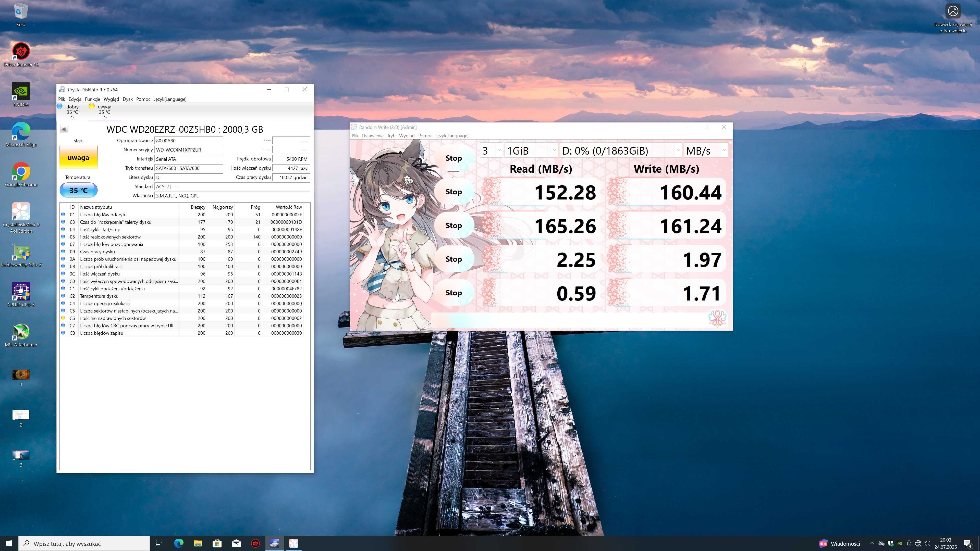Select desktop image file named 2
The height and width of the screenshot is (551, 980).
[21, 418]
